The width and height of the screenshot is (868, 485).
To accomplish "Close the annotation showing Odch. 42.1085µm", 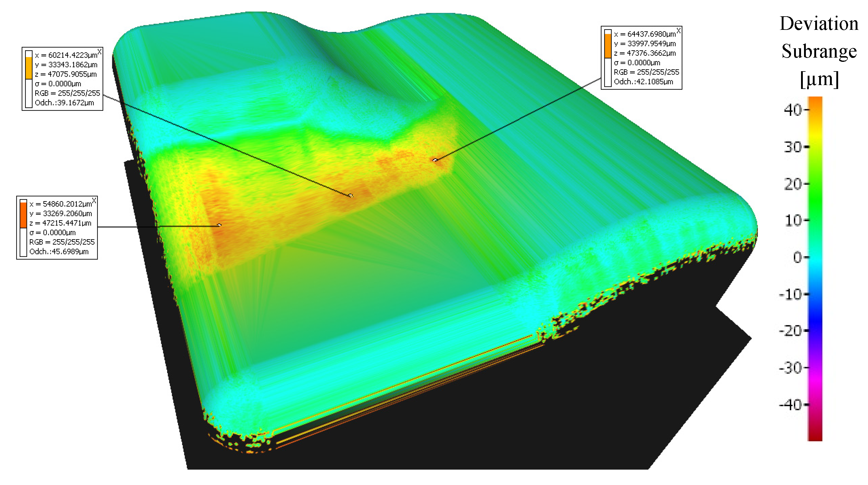I will 678,31.
